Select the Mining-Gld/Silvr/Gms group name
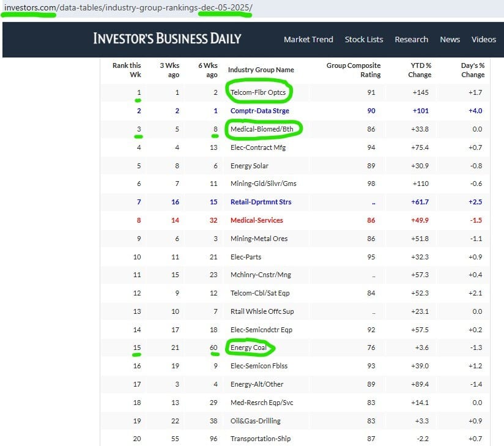Screen dimensions: 504x446 [x=264, y=184]
